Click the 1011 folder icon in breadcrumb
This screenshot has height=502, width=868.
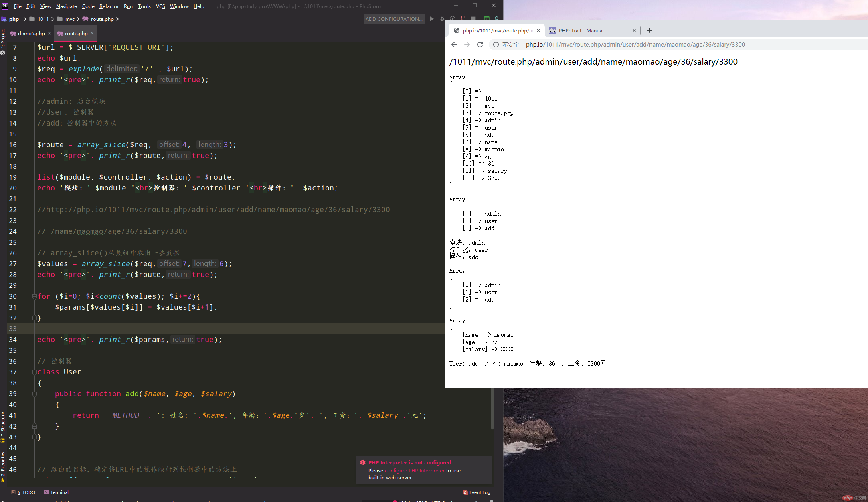[x=32, y=19]
